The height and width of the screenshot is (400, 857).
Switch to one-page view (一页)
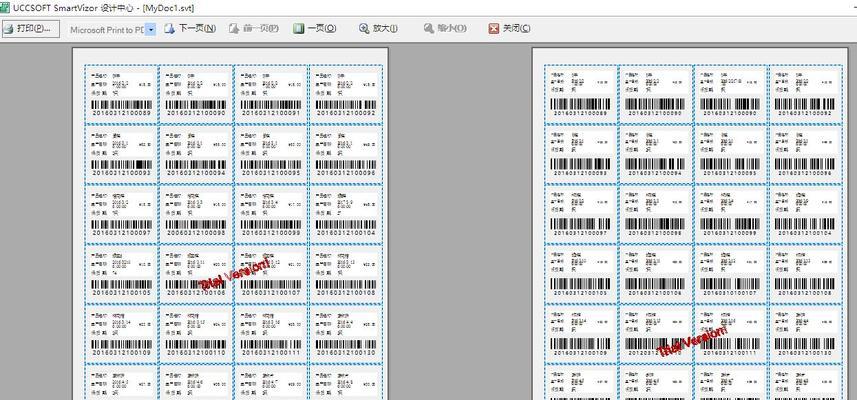(315, 29)
